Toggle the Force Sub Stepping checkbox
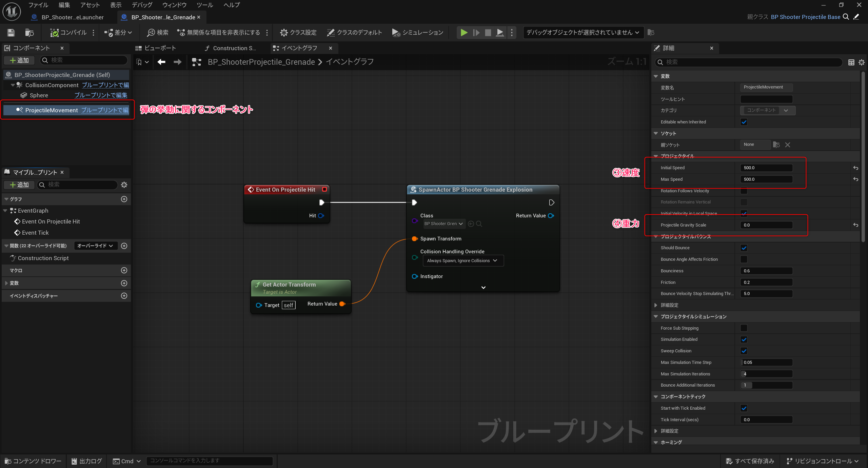Screen dimensions: 868x468 [x=744, y=328]
